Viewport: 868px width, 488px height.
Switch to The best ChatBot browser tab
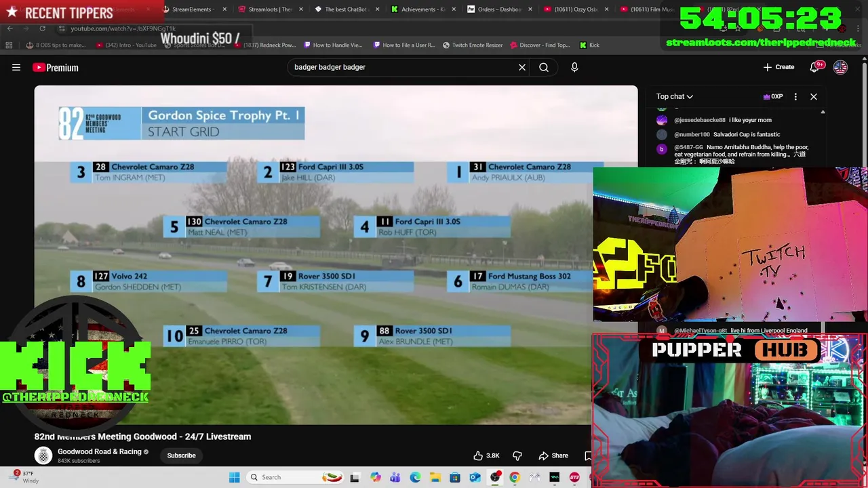tap(346, 9)
